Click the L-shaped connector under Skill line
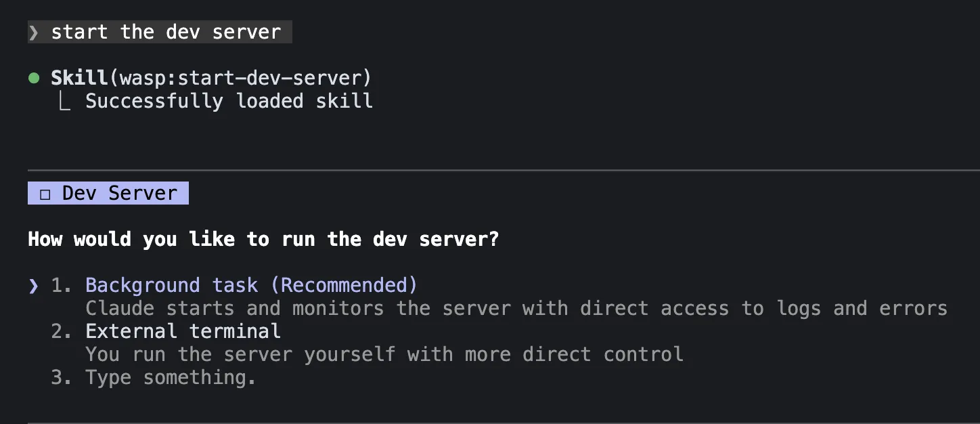 [x=64, y=100]
